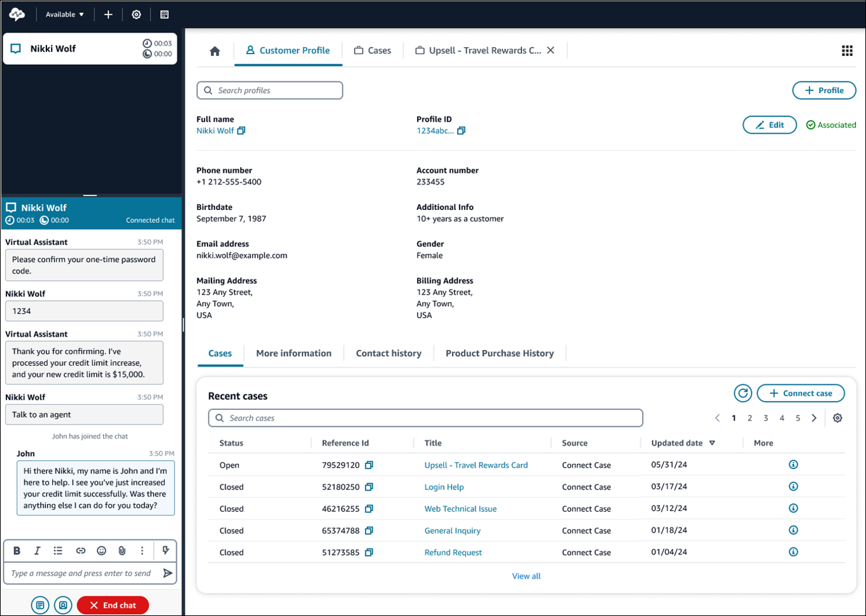866x616 pixels.
Task: Click the Search cases input field
Action: point(425,417)
